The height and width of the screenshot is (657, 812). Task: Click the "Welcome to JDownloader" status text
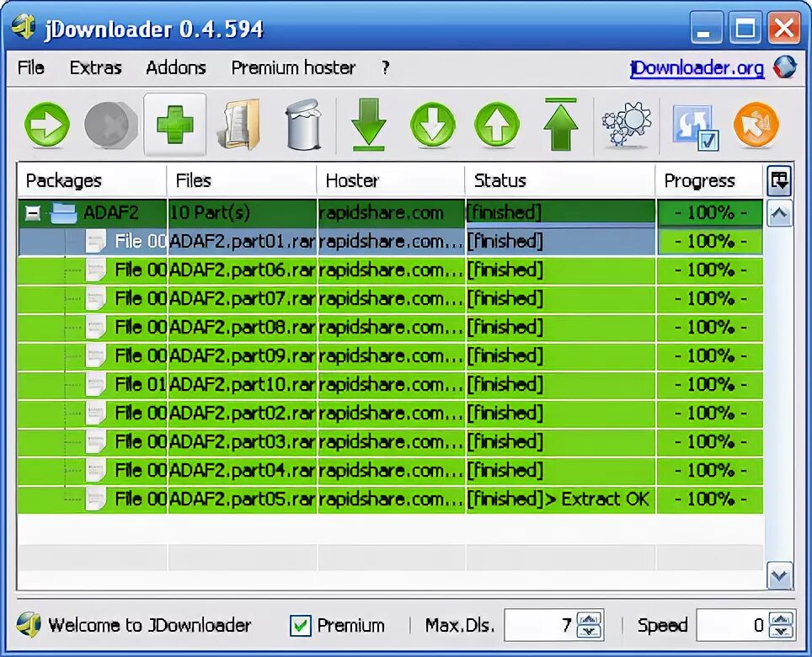(x=150, y=626)
